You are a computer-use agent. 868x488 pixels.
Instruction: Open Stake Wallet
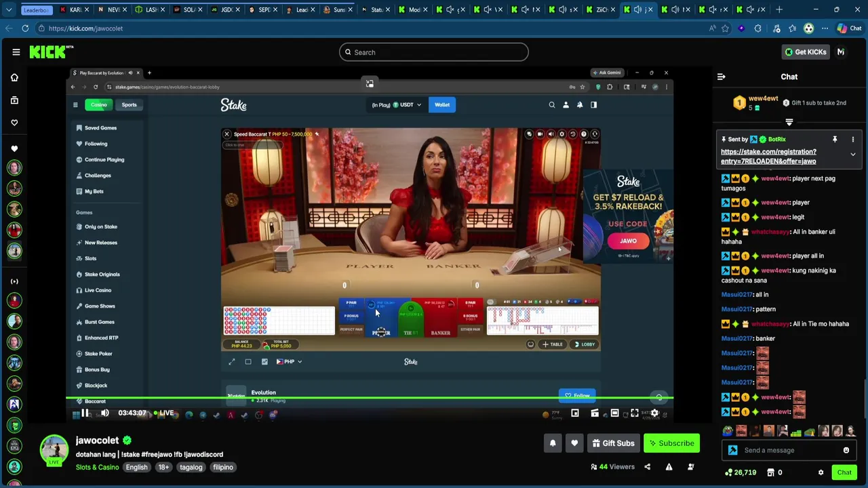442,104
